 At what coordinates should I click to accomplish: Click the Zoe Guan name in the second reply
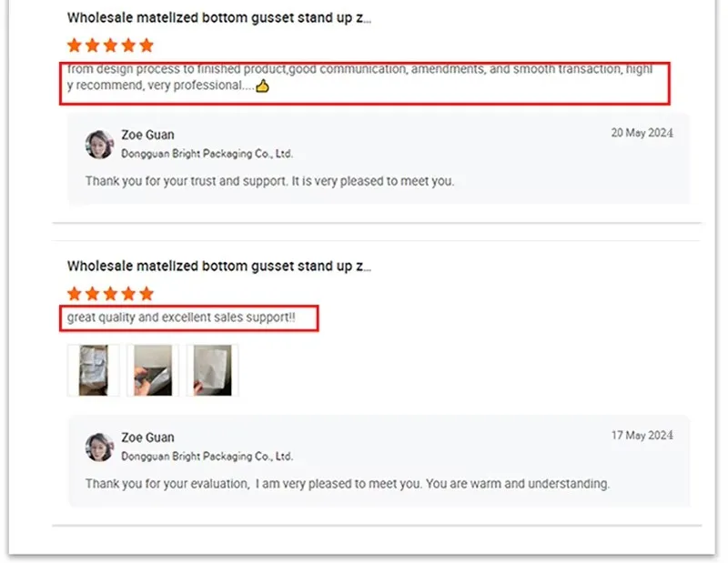[x=147, y=437]
